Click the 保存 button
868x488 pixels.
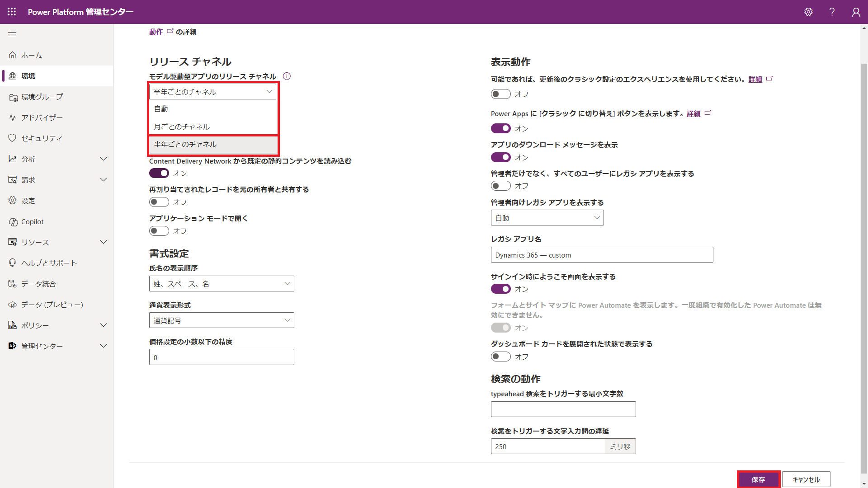(759, 479)
